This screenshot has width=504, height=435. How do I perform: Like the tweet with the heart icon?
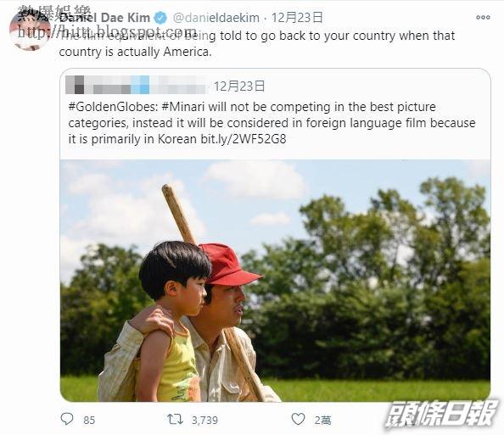[298, 419]
